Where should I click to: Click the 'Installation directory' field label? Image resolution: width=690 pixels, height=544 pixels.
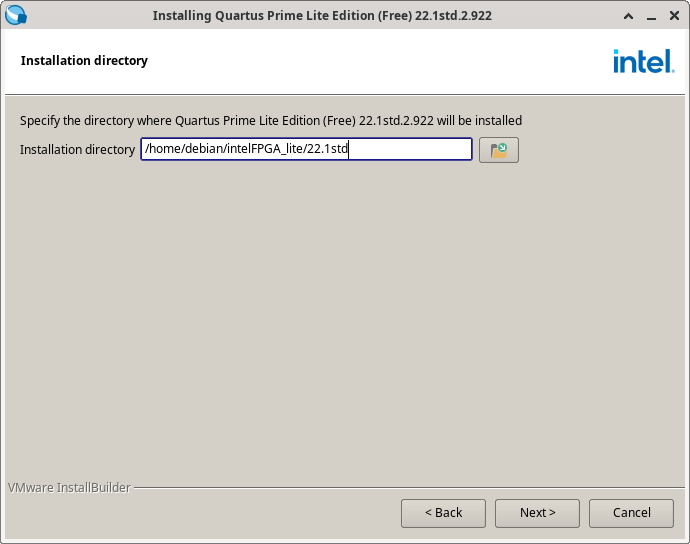[77, 150]
